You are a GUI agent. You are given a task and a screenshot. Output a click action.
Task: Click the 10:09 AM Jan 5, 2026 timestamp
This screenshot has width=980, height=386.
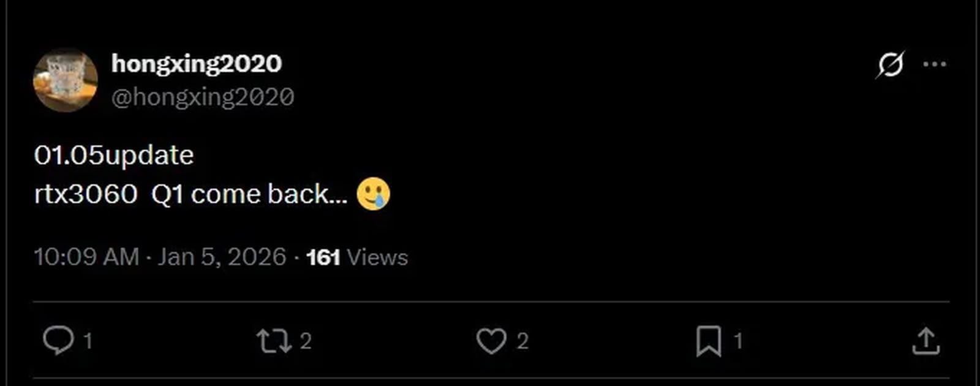coord(160,257)
